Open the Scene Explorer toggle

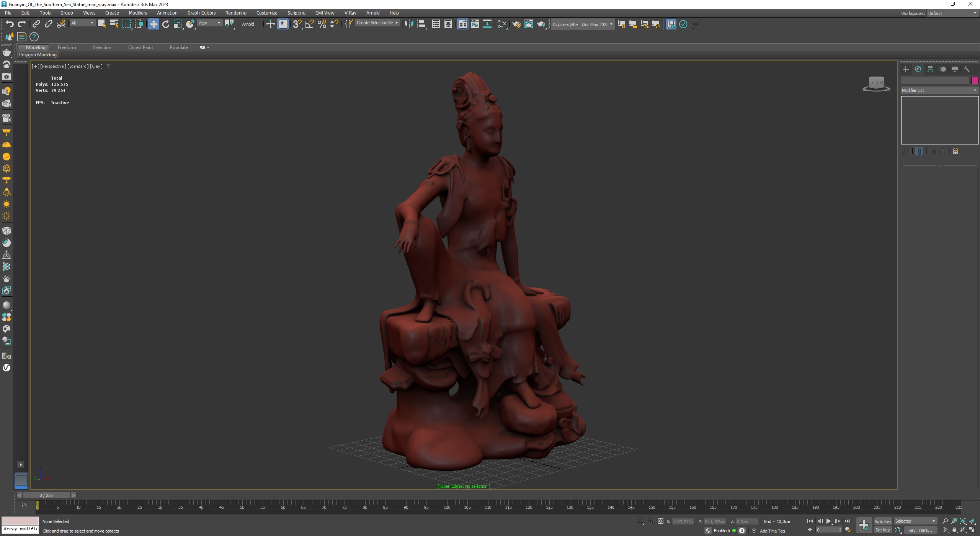[x=436, y=24]
